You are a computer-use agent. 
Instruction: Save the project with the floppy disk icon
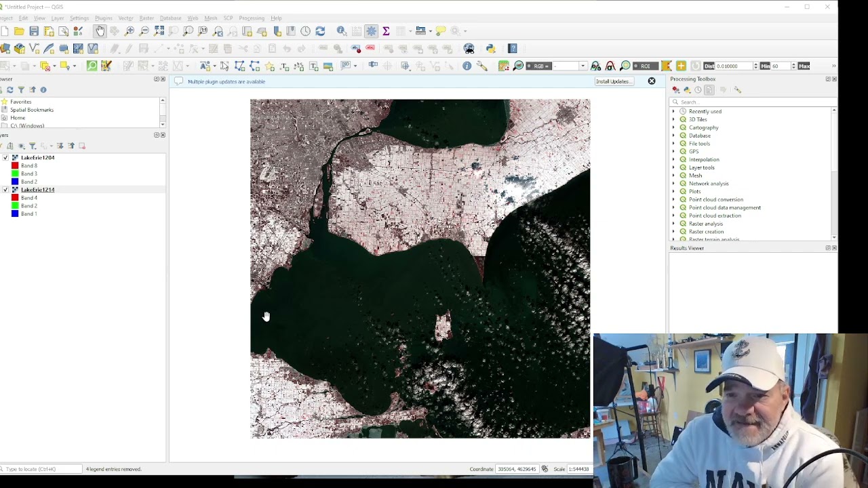(34, 31)
